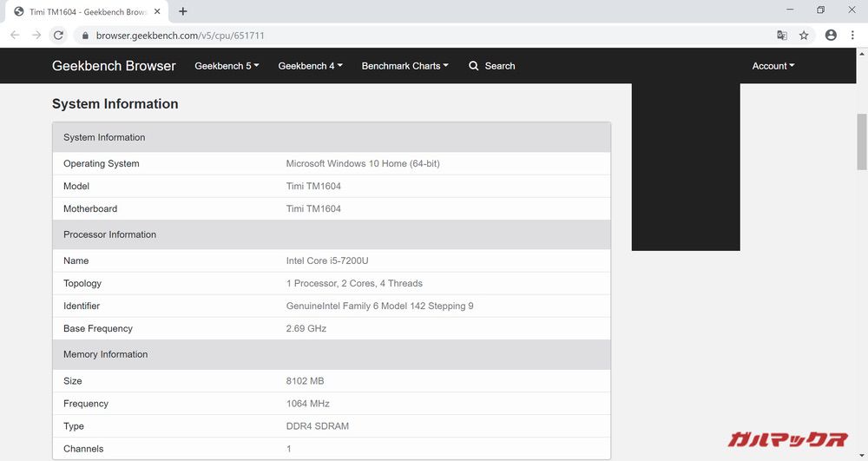Open the Chrome profile avatar icon

(x=831, y=36)
